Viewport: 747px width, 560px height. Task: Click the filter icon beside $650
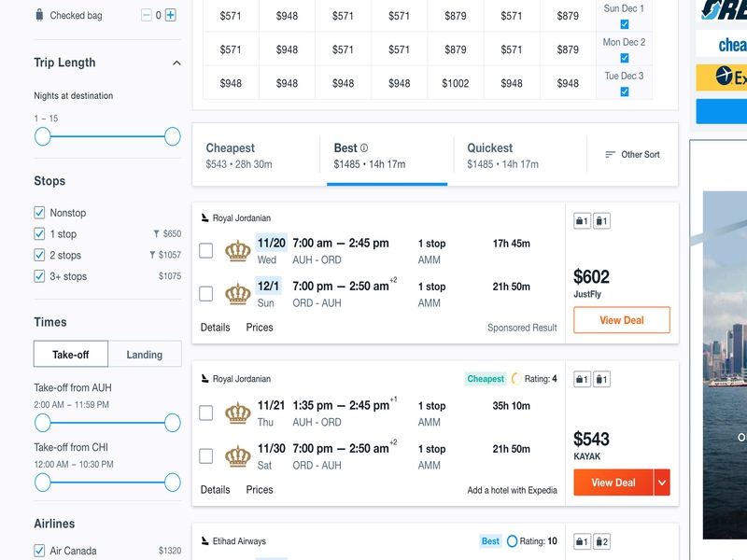point(156,234)
